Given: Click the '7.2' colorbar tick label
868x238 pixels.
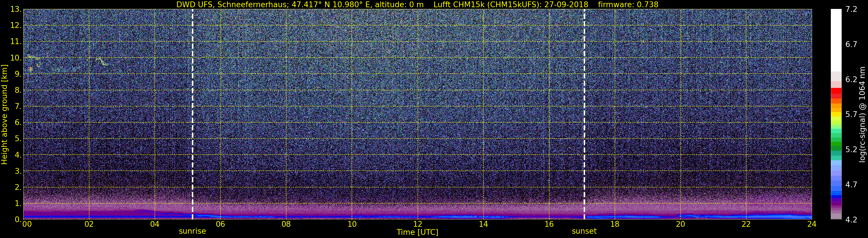Looking at the screenshot, I should (x=851, y=10).
